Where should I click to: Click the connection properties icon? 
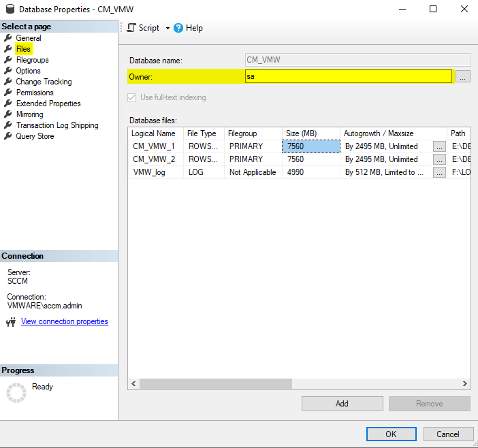pos(11,322)
